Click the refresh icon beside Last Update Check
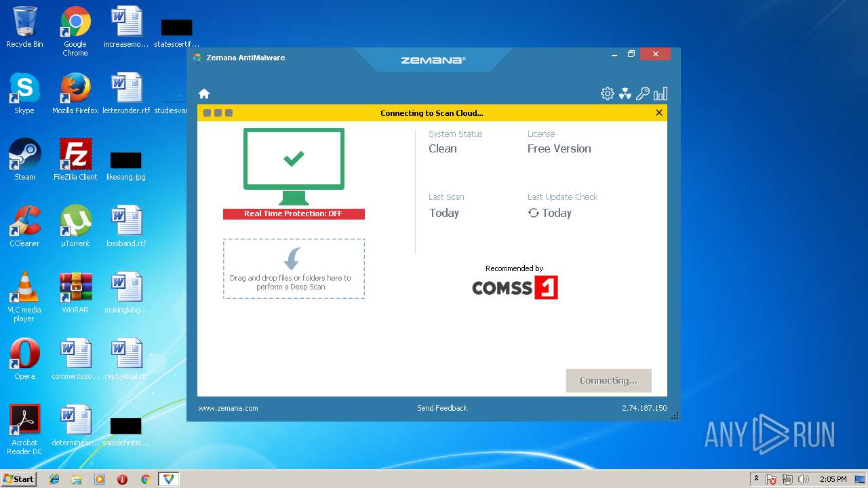 (534, 213)
